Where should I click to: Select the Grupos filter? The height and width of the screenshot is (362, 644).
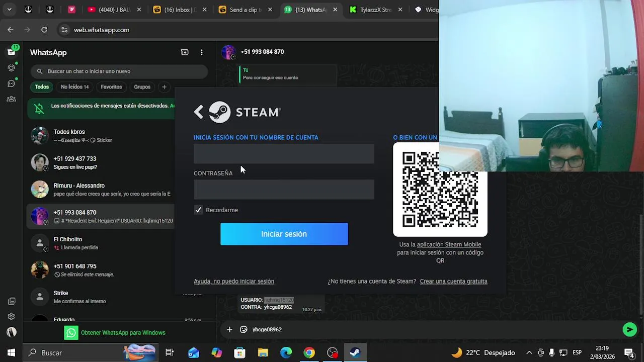(x=142, y=87)
